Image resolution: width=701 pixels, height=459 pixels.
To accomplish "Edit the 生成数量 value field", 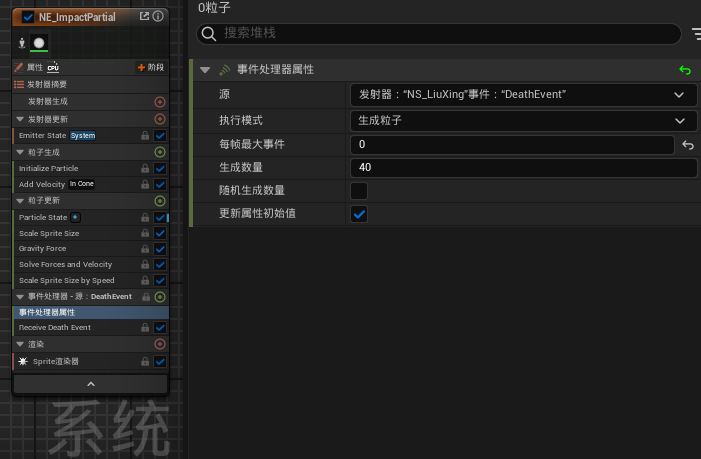I will click(524, 168).
